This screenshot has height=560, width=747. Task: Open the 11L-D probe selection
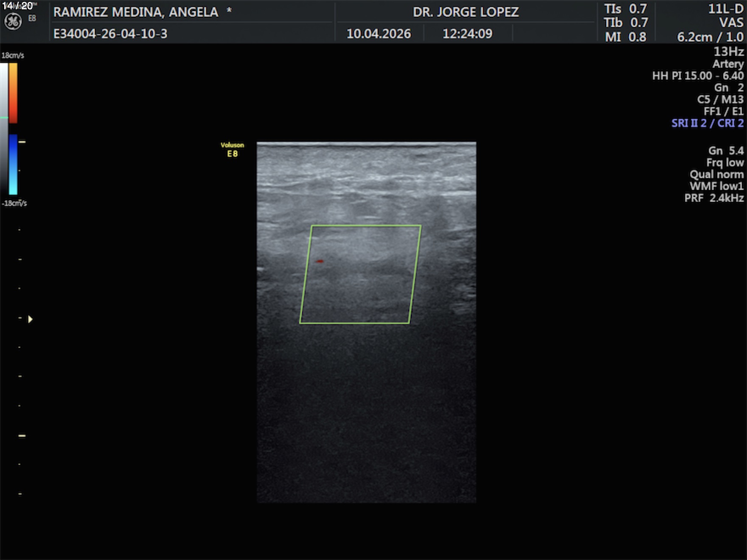click(x=726, y=9)
